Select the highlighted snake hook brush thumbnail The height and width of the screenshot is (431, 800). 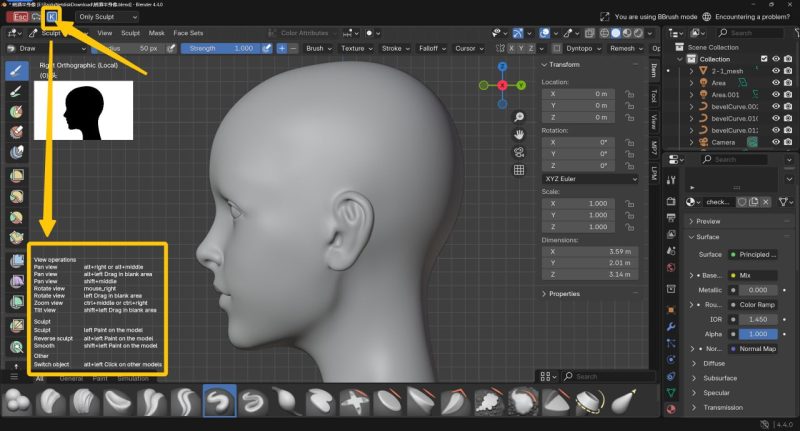[219, 402]
